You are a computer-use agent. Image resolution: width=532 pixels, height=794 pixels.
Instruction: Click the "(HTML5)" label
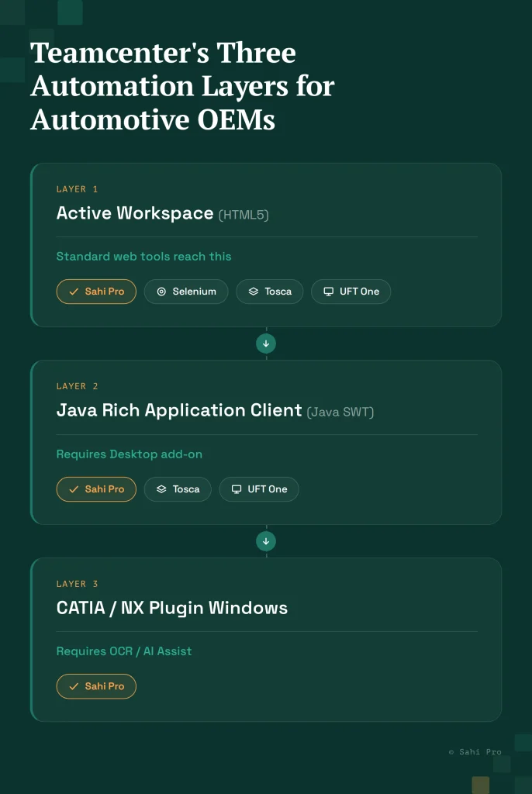(244, 215)
